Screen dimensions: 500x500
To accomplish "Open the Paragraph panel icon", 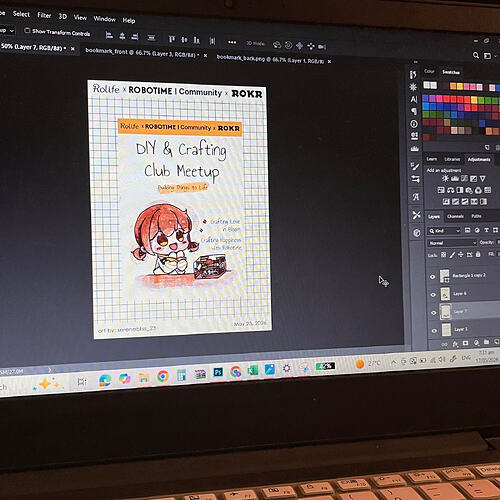I will [414, 111].
